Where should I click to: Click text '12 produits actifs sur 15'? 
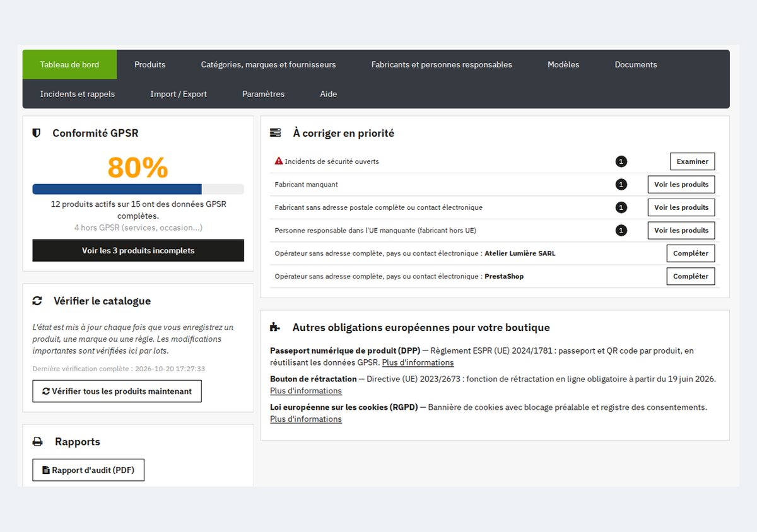pos(95,204)
